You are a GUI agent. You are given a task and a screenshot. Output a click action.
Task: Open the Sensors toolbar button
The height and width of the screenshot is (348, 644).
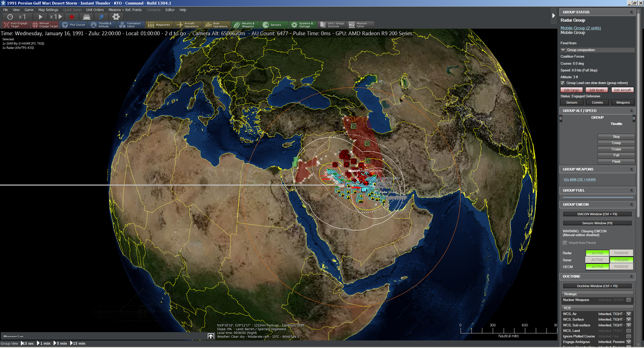pos(274,25)
